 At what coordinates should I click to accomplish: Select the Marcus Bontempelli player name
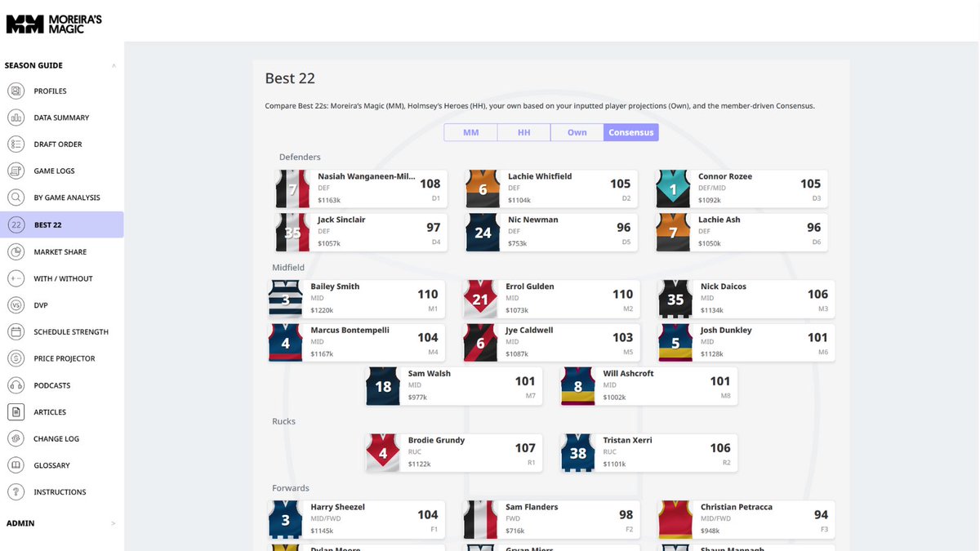[x=350, y=330]
